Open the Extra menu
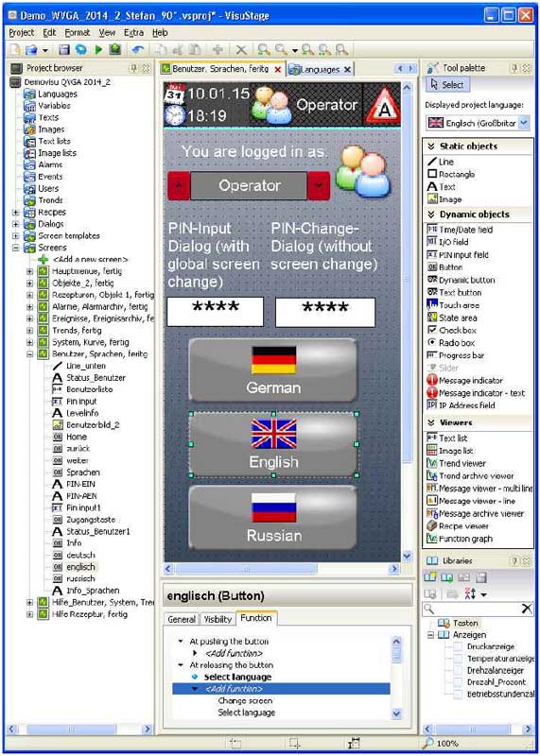Viewport: 540px width, 756px height. [x=133, y=32]
